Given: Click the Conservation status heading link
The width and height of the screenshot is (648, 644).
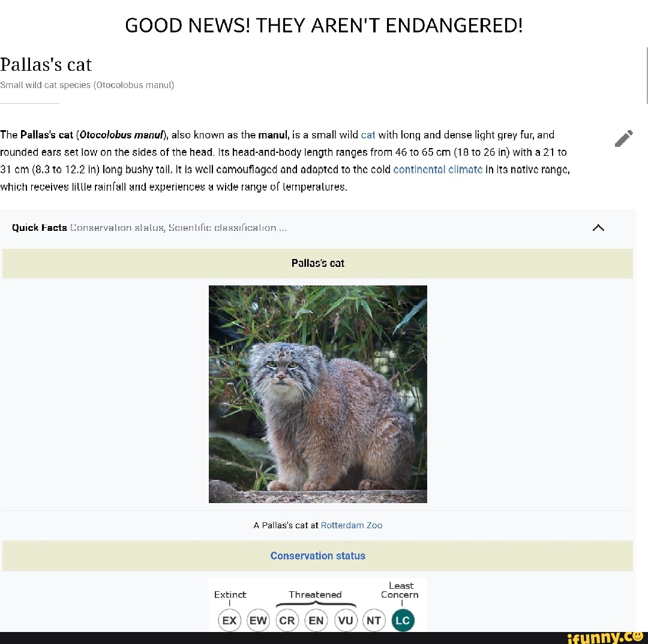Looking at the screenshot, I should tap(318, 556).
